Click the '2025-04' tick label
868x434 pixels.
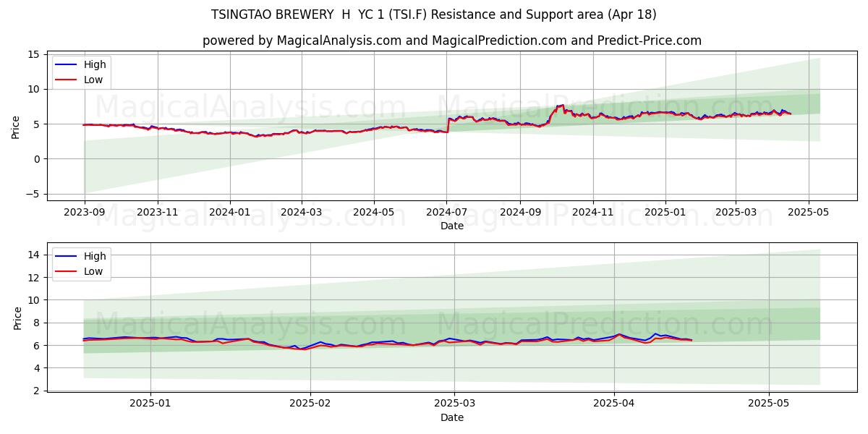pos(614,404)
